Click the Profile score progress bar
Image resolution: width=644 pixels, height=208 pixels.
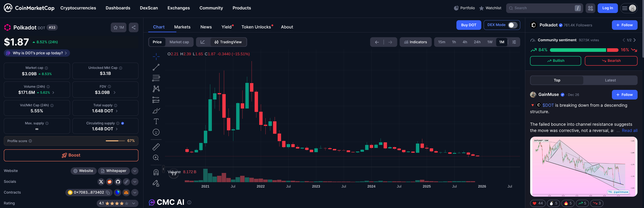pyautogui.click(x=115, y=141)
